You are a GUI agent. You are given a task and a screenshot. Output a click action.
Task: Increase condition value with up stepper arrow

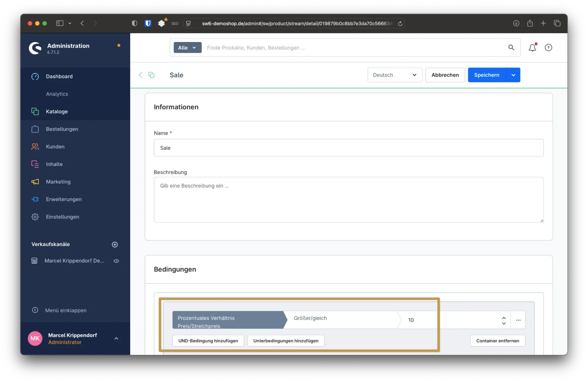504,318
